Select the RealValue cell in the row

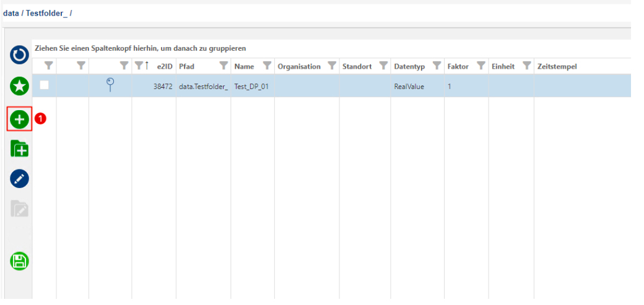(x=409, y=87)
